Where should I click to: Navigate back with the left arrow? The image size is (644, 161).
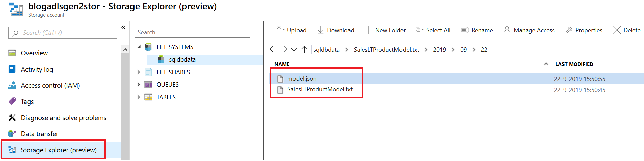click(x=273, y=49)
